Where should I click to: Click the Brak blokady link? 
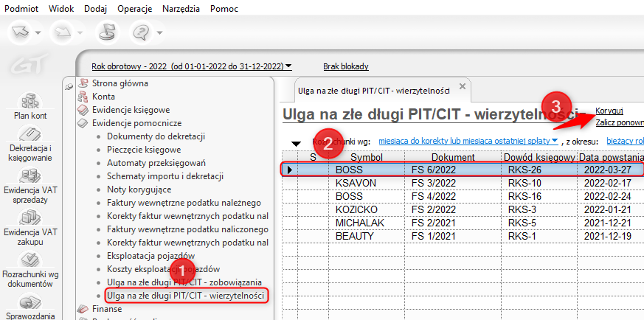346,66
